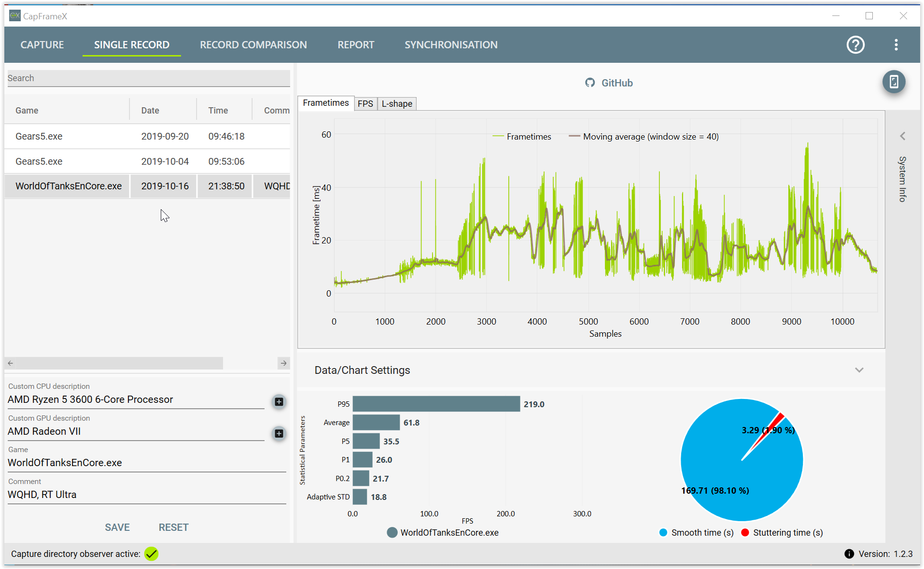Expand the Data/Chart Settings panel

859,370
